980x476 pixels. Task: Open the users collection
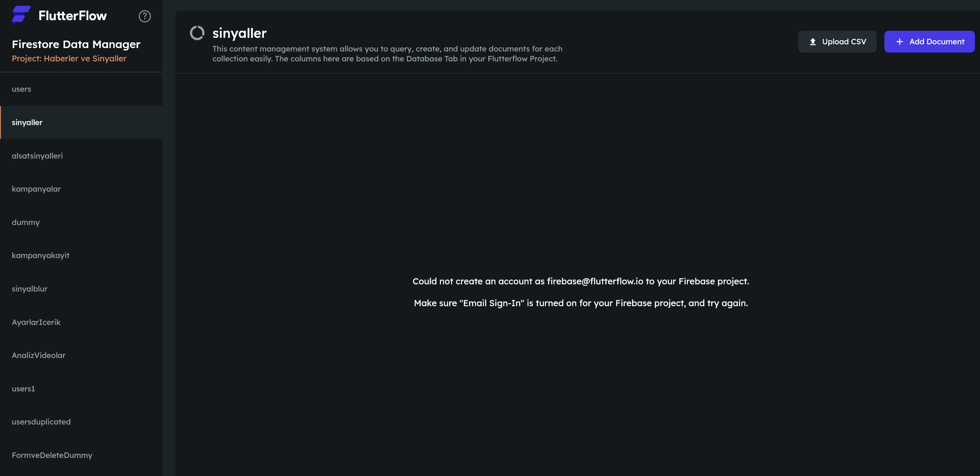click(x=81, y=89)
